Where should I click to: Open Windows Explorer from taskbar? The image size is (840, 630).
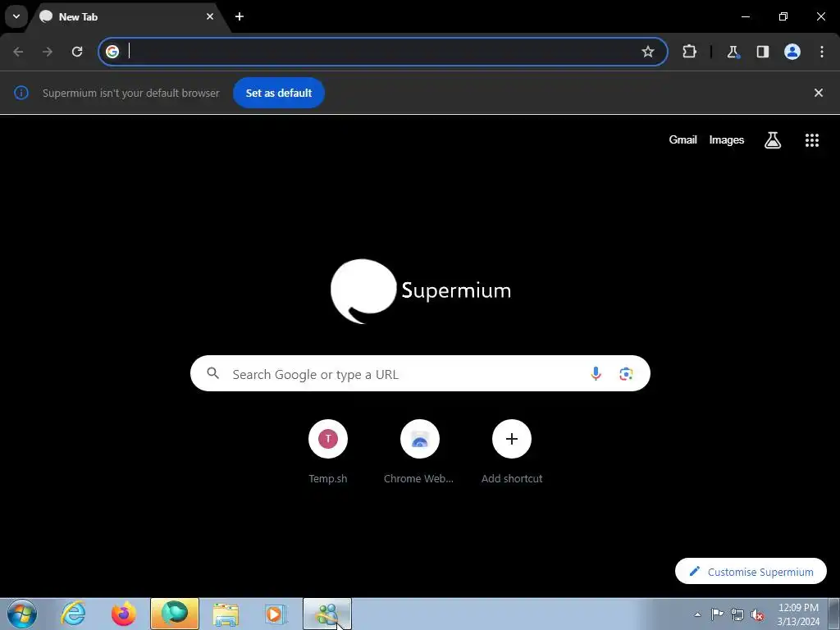point(226,614)
